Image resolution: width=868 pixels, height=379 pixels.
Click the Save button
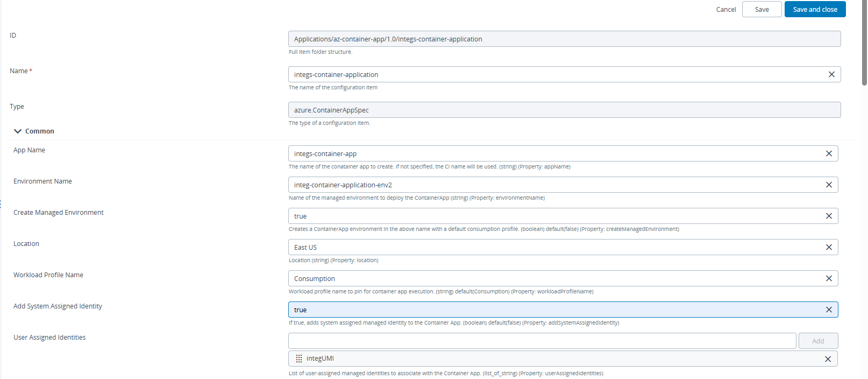tap(762, 9)
